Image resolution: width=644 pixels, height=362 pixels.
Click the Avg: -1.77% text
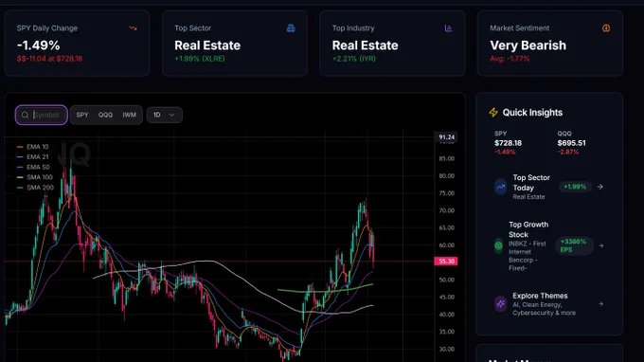coord(510,59)
